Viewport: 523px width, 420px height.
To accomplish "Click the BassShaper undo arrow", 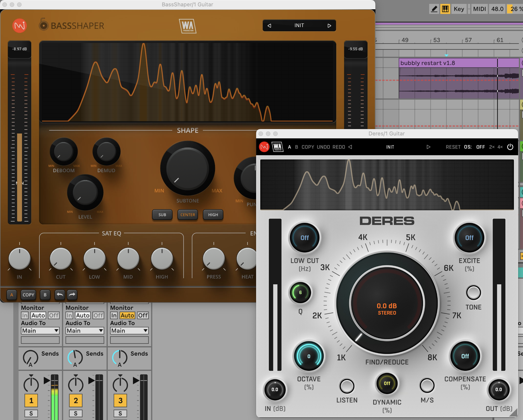I will pyautogui.click(x=60, y=295).
